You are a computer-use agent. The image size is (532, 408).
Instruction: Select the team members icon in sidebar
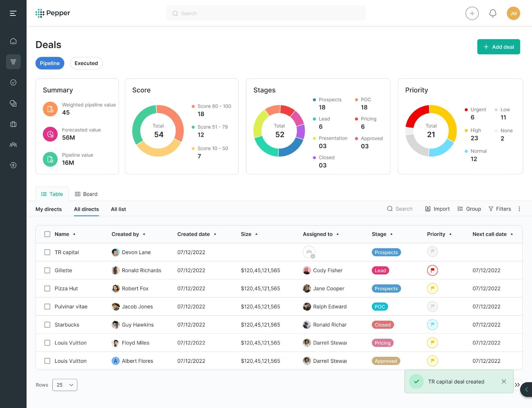point(13,145)
